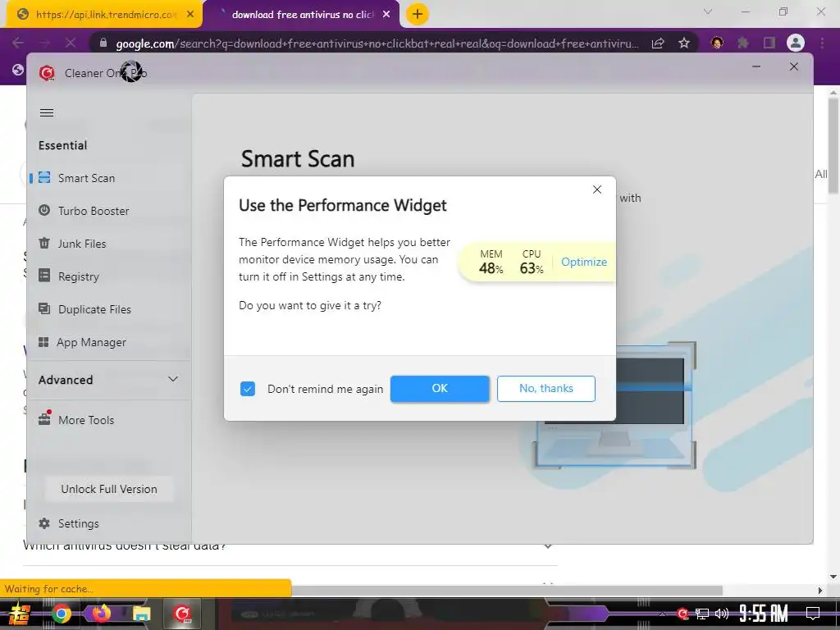Open the Chrome profile icon
Viewport: 840px width, 630px height.
(796, 43)
